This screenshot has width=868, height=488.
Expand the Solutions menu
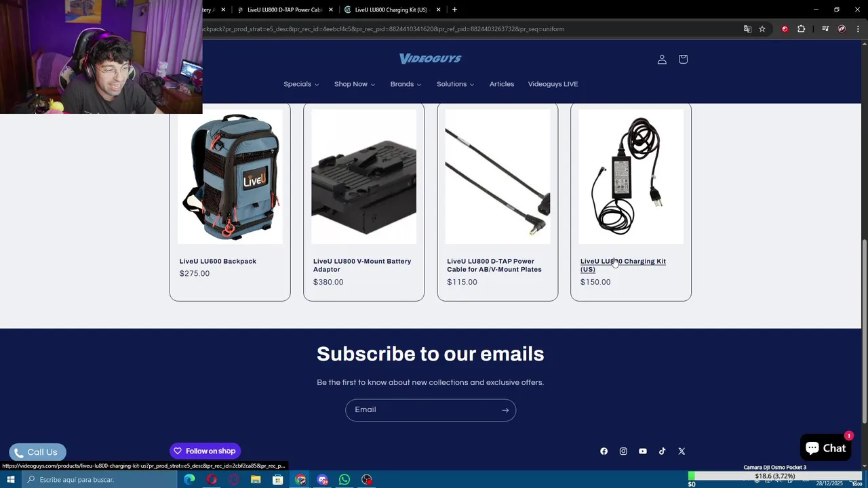455,84
